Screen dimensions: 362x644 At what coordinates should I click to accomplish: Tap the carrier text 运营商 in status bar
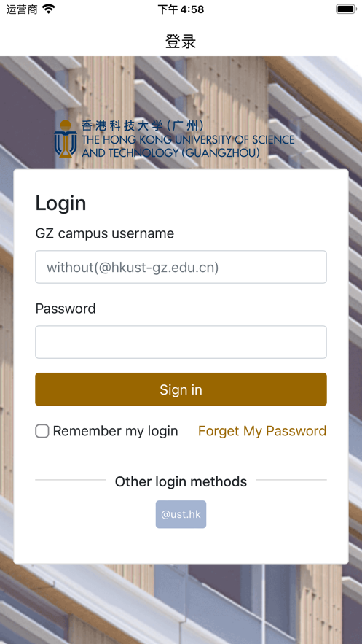(x=22, y=9)
